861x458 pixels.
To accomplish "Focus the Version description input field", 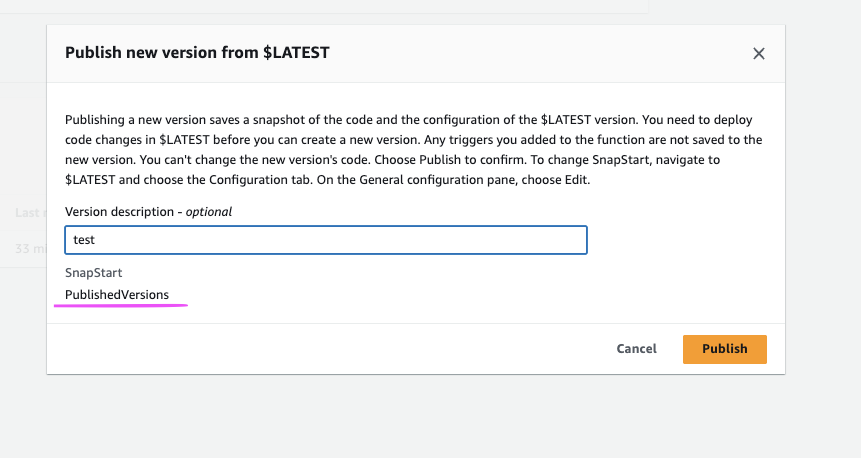I will click(x=325, y=240).
